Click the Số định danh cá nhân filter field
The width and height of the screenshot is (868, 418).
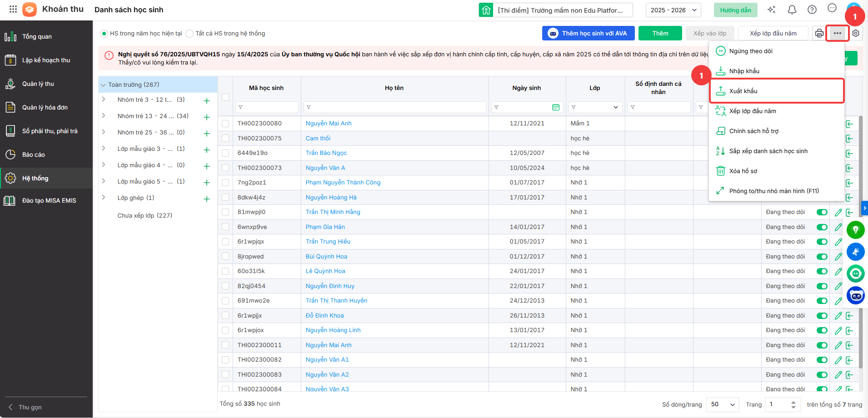click(658, 107)
